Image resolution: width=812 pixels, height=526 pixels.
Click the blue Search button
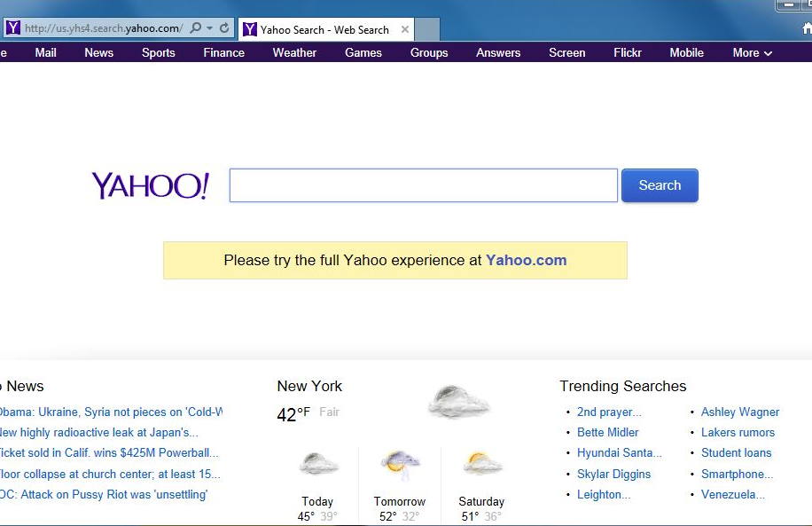[660, 185]
